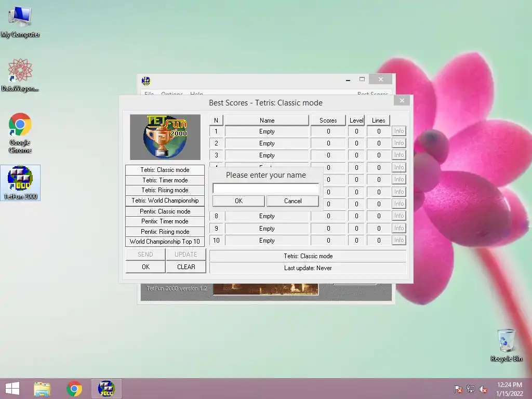Click the UPDATE scores button

185,254
